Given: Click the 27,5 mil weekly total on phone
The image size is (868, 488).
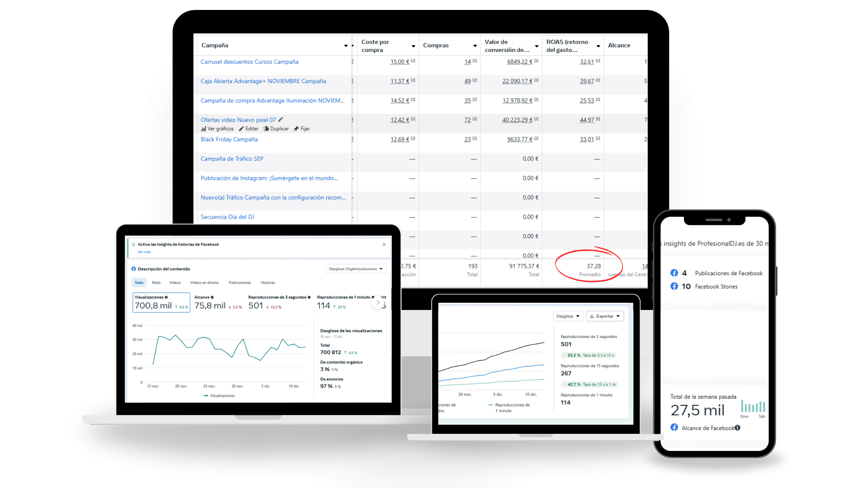Looking at the screenshot, I should (x=698, y=410).
